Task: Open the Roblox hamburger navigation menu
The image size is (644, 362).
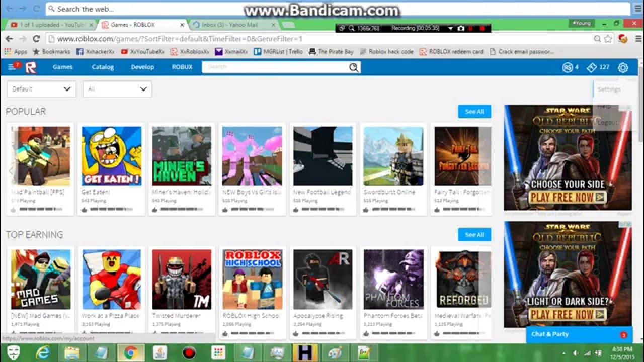Action: 12,67
